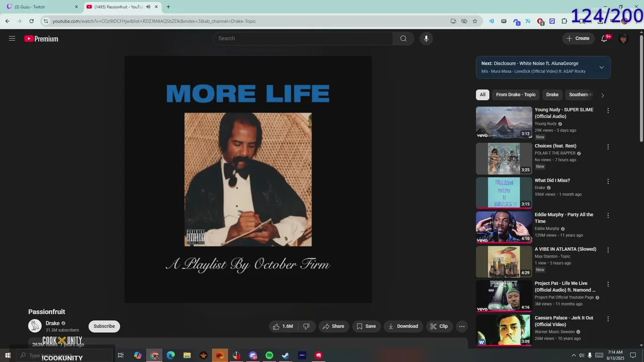Share the Passionfruit video

click(334, 326)
